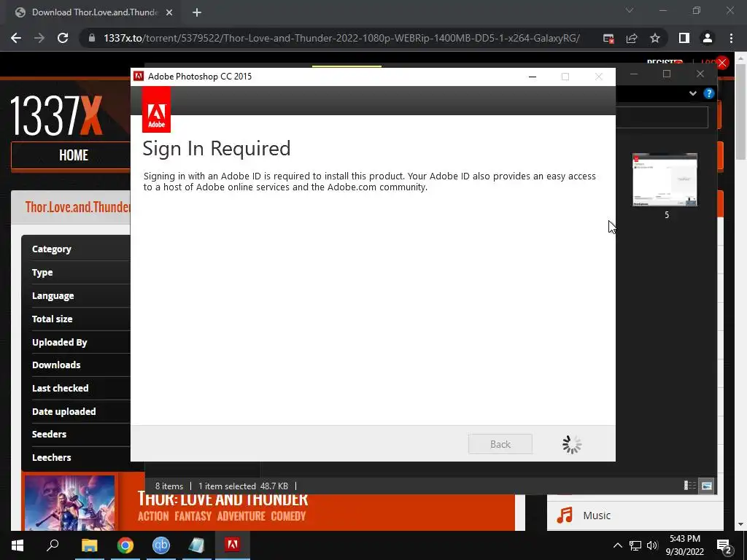Screen dimensions: 747x560
Task: Click the Adobe Photoshop CC 2015 title bar icon
Action: (x=139, y=76)
